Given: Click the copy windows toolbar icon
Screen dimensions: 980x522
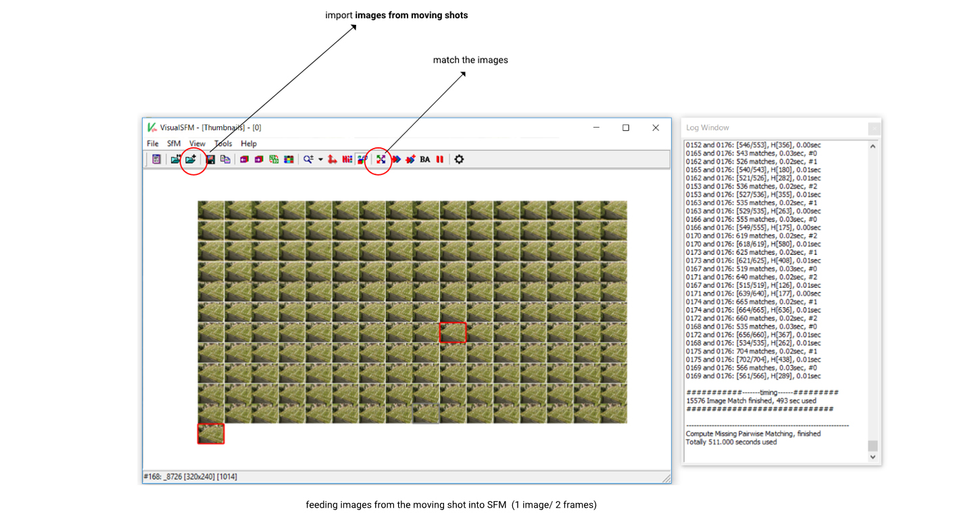Looking at the screenshot, I should point(225,159).
